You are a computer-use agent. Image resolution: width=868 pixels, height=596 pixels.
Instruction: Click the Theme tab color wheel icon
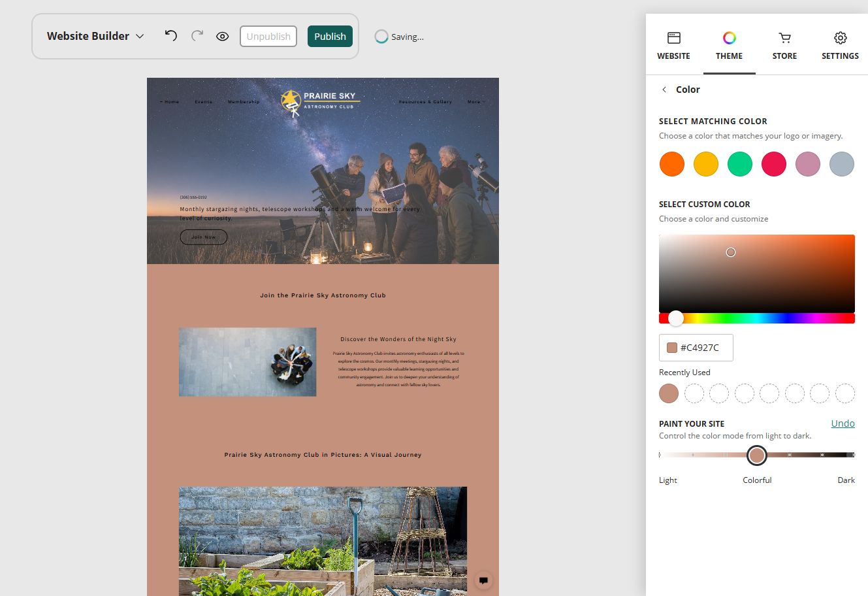pos(730,38)
